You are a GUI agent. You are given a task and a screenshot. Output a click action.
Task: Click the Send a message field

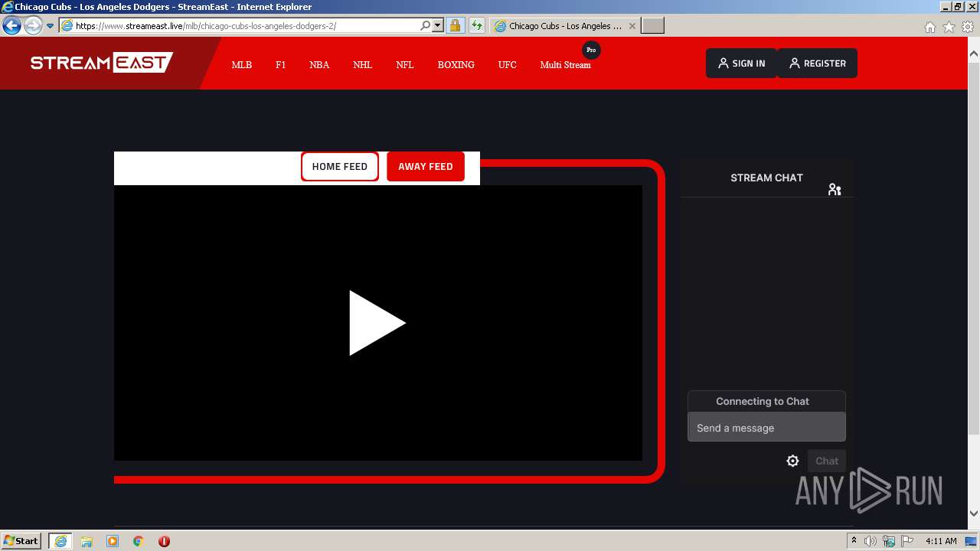coord(766,428)
